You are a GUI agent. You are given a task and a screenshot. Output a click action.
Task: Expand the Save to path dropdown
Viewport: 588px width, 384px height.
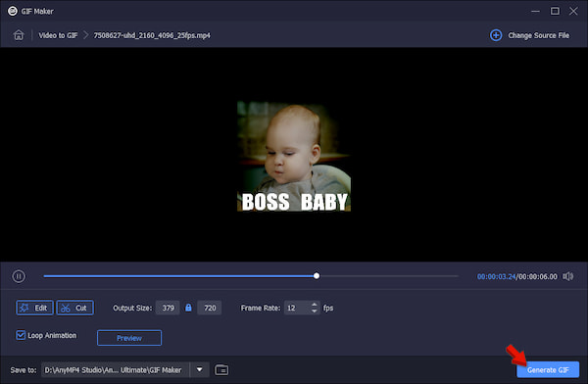200,369
